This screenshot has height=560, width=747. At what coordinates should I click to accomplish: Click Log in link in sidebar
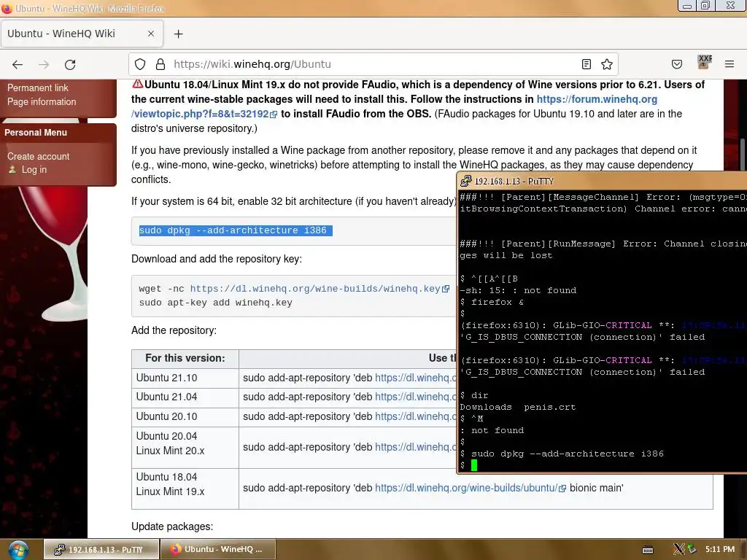(34, 169)
